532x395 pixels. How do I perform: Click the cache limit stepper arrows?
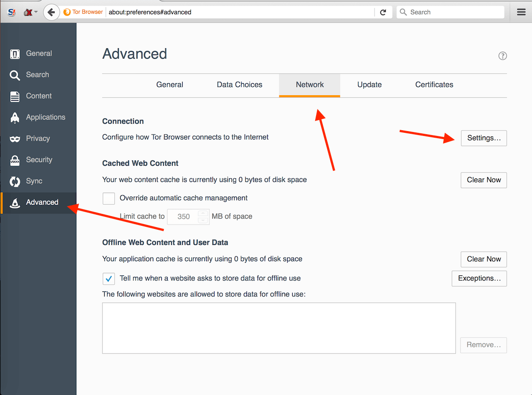[203, 217]
